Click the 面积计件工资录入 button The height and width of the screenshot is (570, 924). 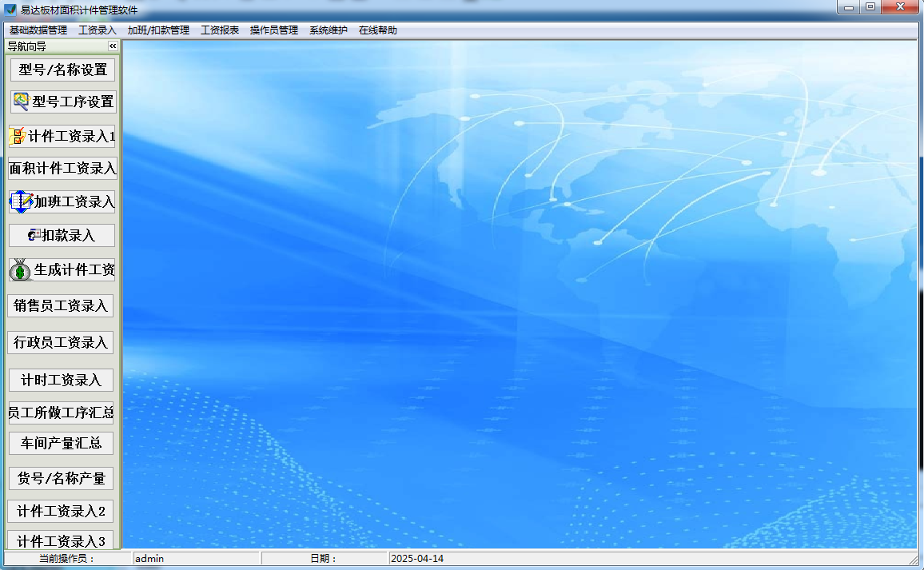62,169
